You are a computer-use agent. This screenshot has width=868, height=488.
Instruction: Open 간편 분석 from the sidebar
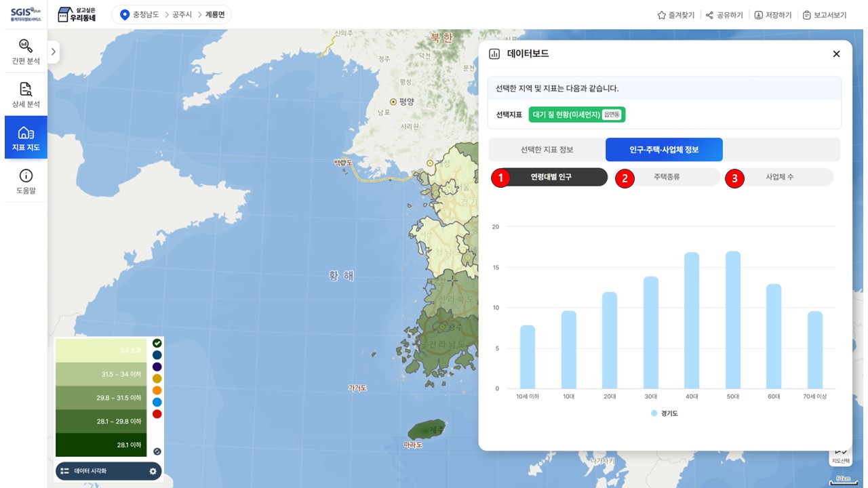(x=26, y=52)
